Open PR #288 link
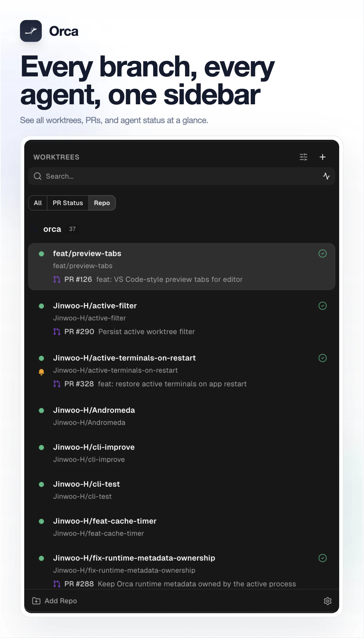 point(79,584)
